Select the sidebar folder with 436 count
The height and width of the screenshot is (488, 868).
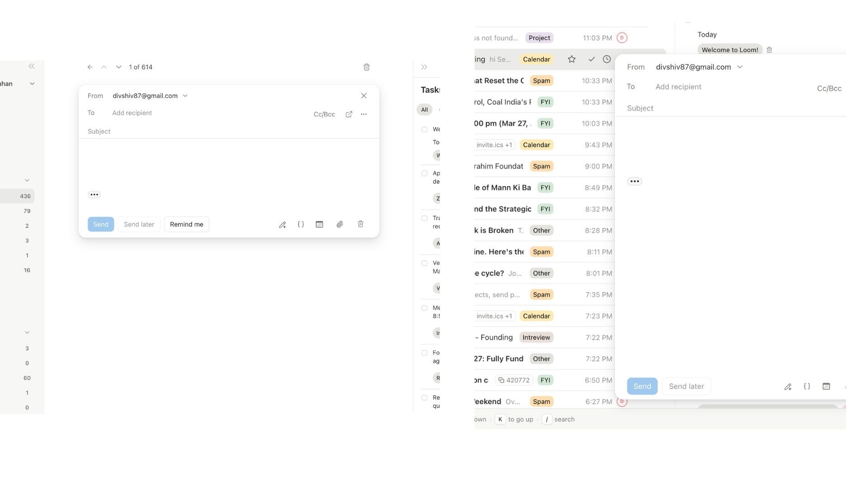tap(17, 196)
